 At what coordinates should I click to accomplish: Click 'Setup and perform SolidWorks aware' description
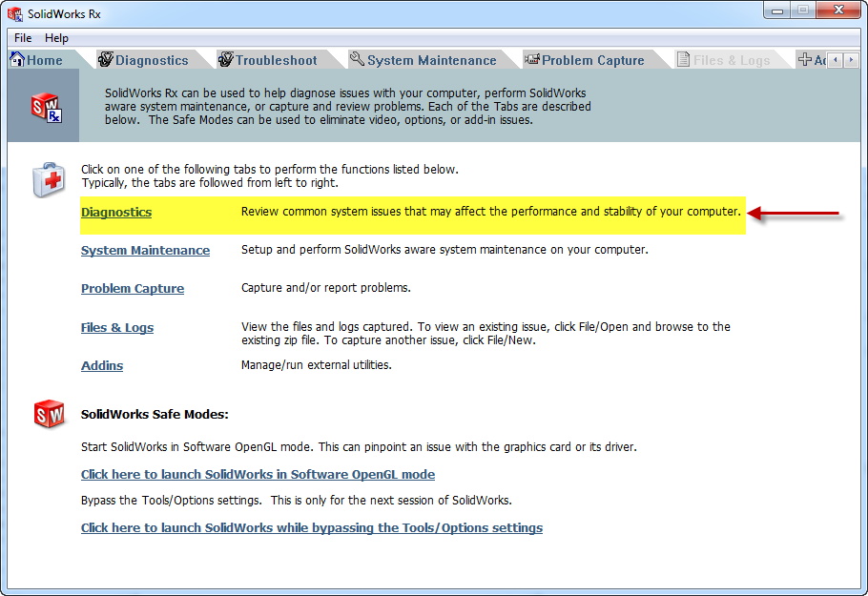click(444, 250)
